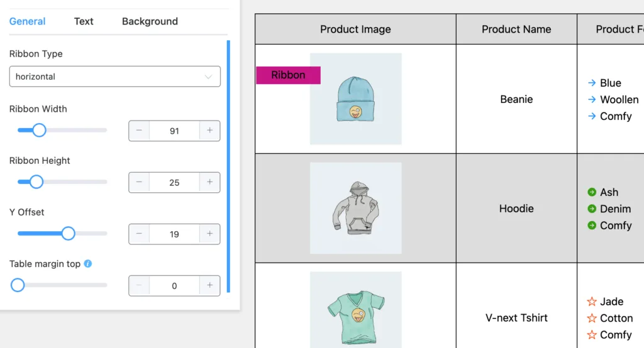Click the pink Ribbon label on Beanie

click(x=288, y=75)
